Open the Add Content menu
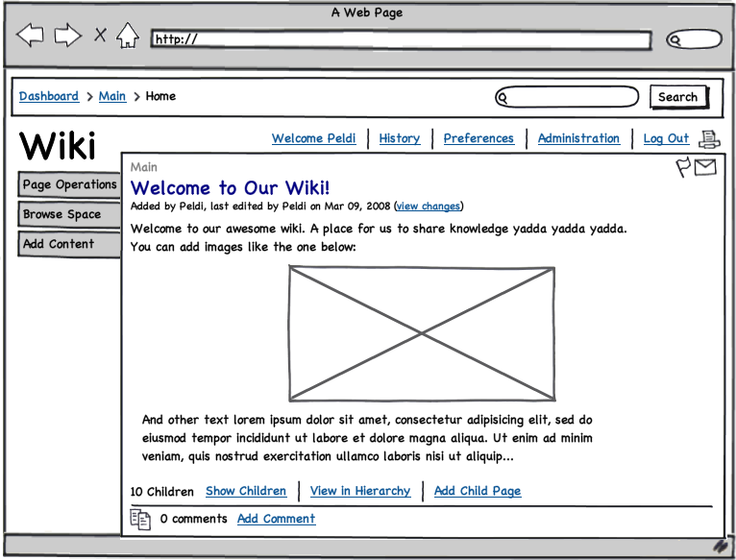Image resolution: width=736 pixels, height=560 pixels. 69,244
